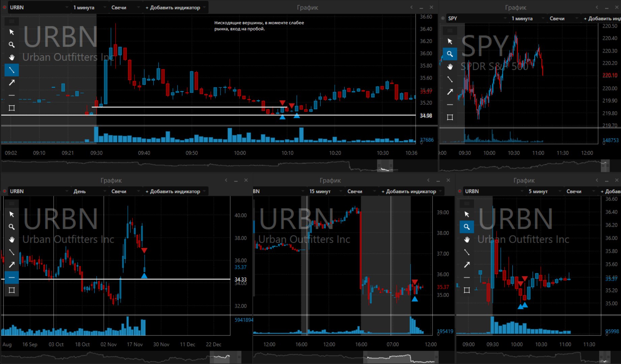The image size is (621, 364).
Task: Select rectangle tool in URBN 5-minute chart
Action: pos(467,290)
